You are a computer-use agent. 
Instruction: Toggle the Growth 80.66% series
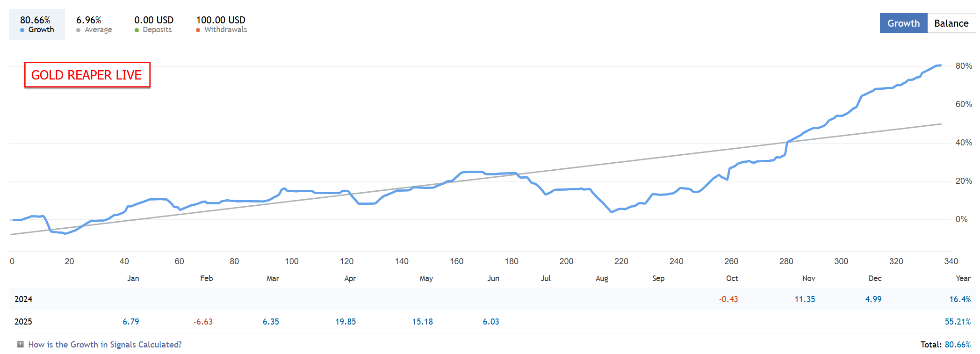[x=37, y=24]
